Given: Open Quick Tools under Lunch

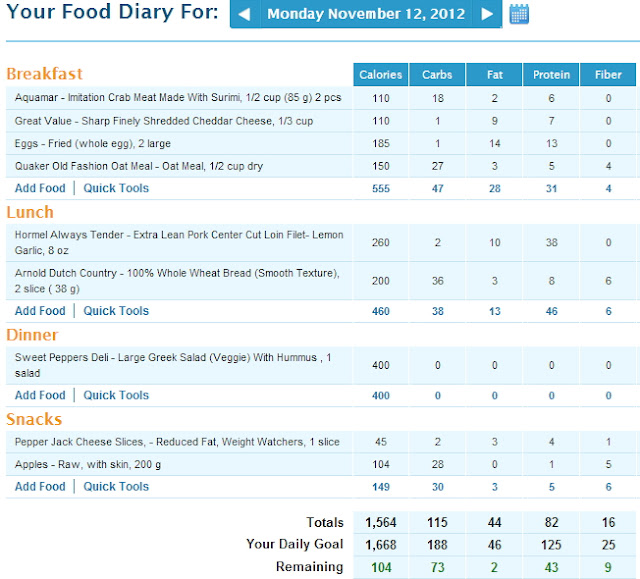Looking at the screenshot, I should (x=116, y=311).
